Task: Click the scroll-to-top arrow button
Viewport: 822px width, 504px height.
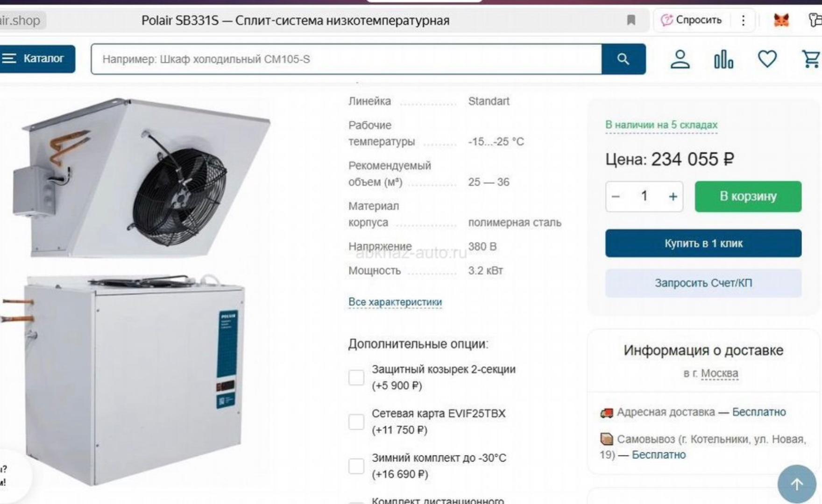Action: click(x=797, y=484)
